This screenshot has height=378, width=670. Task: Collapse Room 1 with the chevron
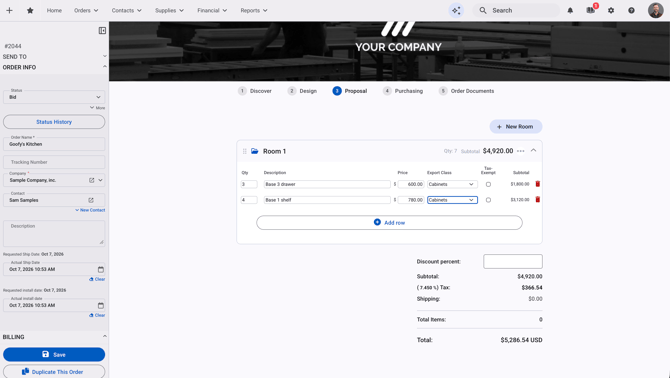(x=533, y=150)
